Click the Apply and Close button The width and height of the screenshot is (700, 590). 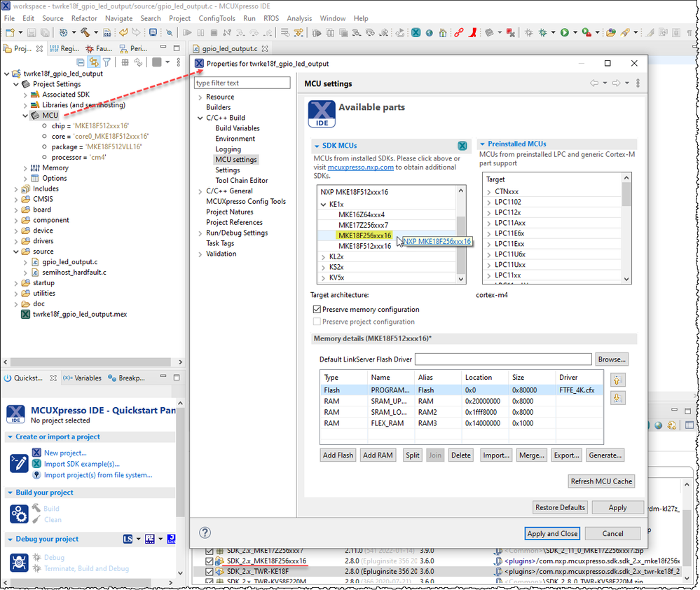point(552,533)
